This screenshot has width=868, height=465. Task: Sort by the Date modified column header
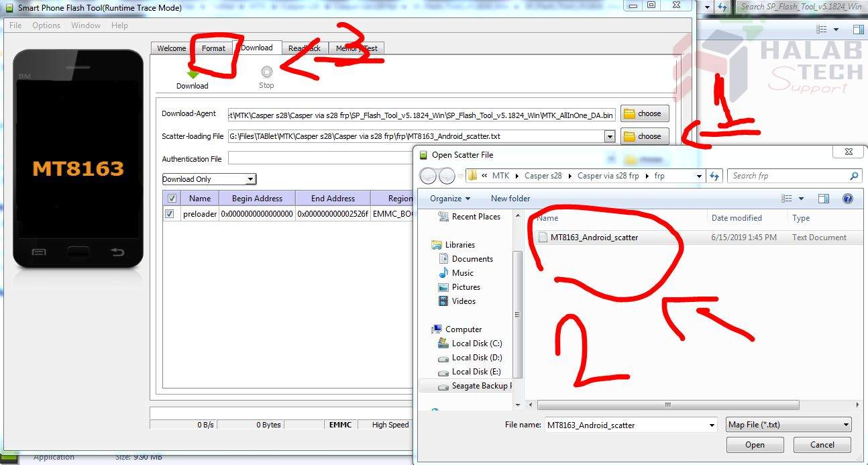(737, 218)
